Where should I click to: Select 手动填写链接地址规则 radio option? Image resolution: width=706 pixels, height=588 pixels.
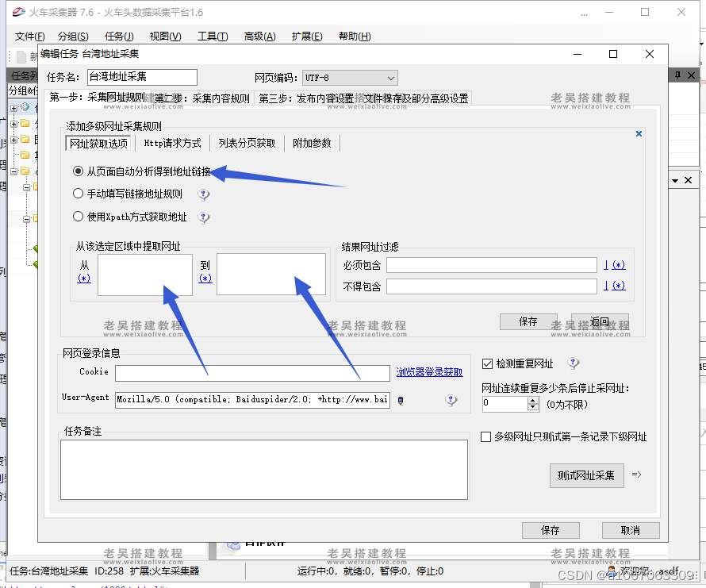click(78, 194)
